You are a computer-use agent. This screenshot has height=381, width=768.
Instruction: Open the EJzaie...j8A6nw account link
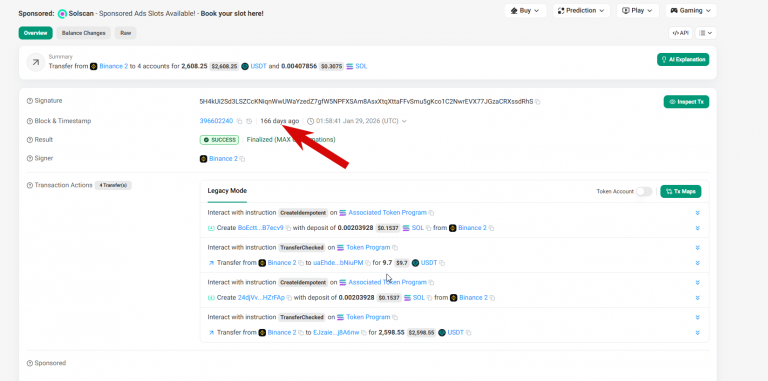pyautogui.click(x=336, y=333)
